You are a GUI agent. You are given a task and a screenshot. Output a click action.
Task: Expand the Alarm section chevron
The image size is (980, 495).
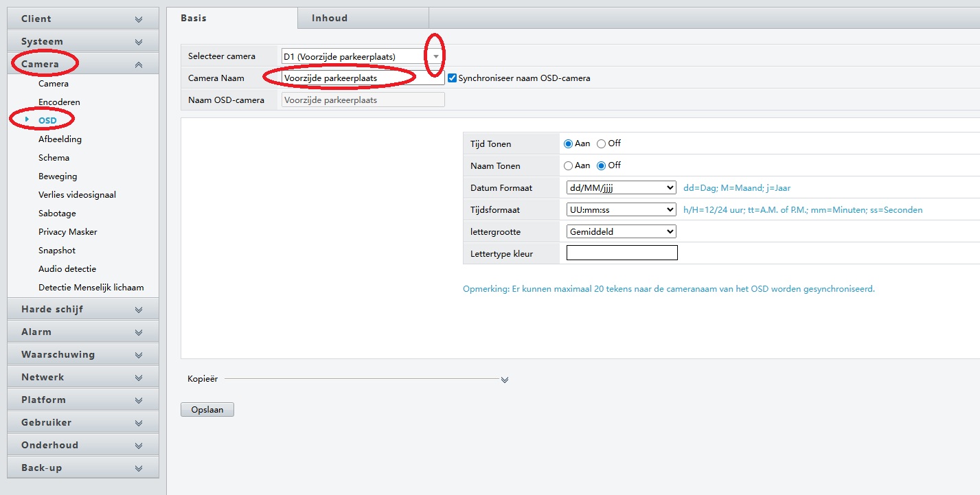[139, 332]
